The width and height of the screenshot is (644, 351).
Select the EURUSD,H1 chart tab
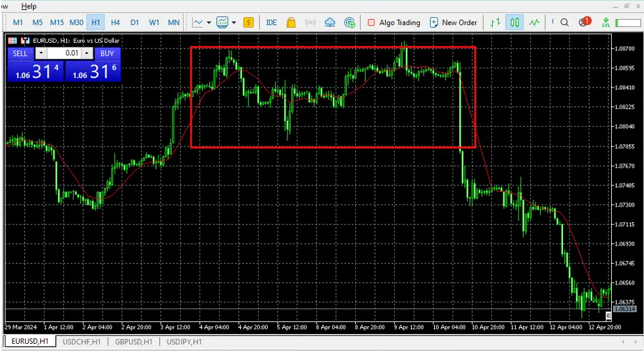(30, 341)
